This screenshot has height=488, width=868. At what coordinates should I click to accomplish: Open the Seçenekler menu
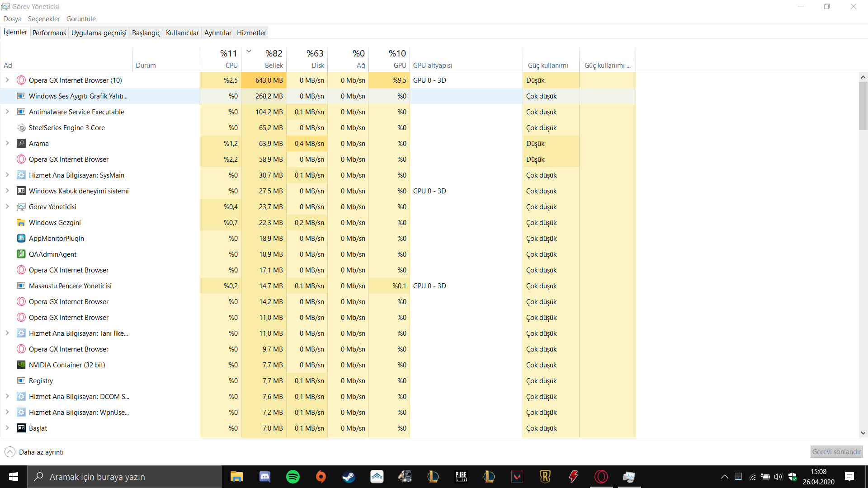[x=44, y=19]
